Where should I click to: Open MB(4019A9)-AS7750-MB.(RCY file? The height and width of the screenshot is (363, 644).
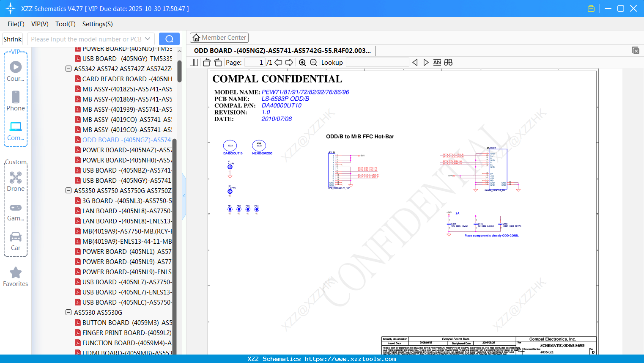pos(123,231)
